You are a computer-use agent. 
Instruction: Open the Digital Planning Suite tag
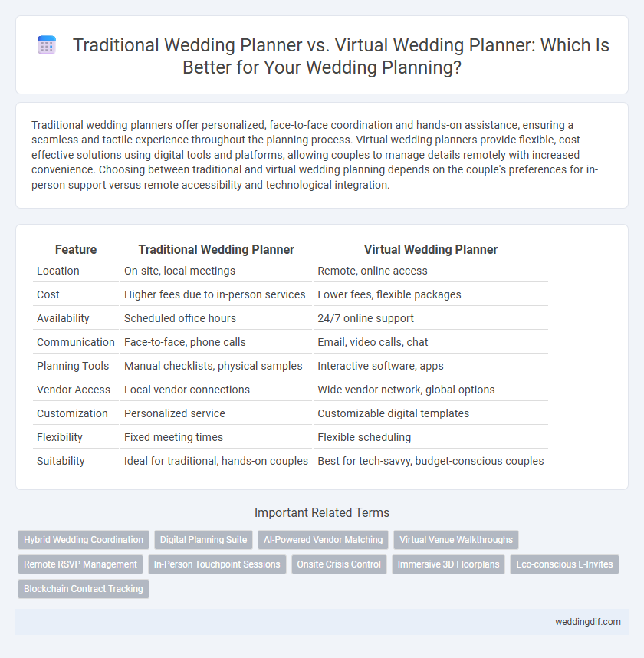click(x=203, y=540)
